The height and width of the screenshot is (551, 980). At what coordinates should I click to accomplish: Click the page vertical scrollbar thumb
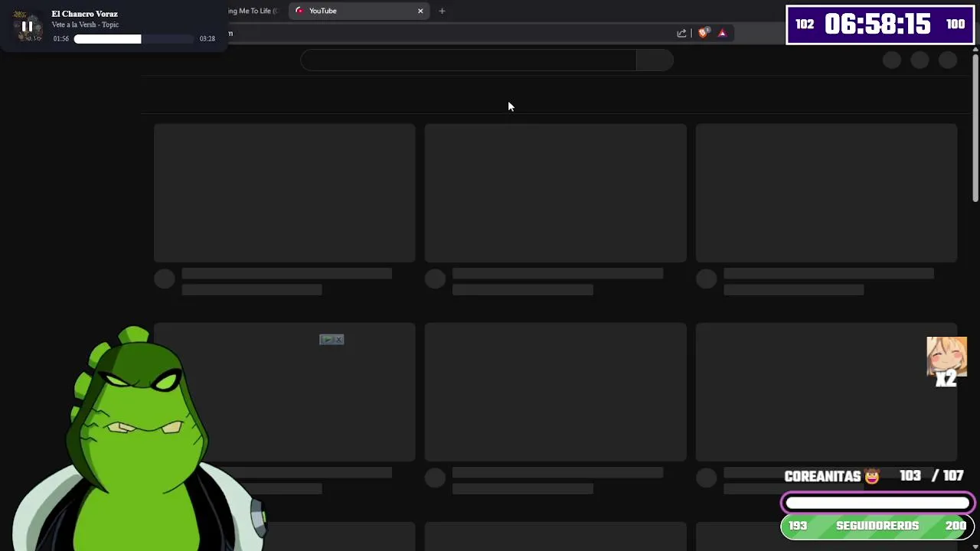pos(975,128)
